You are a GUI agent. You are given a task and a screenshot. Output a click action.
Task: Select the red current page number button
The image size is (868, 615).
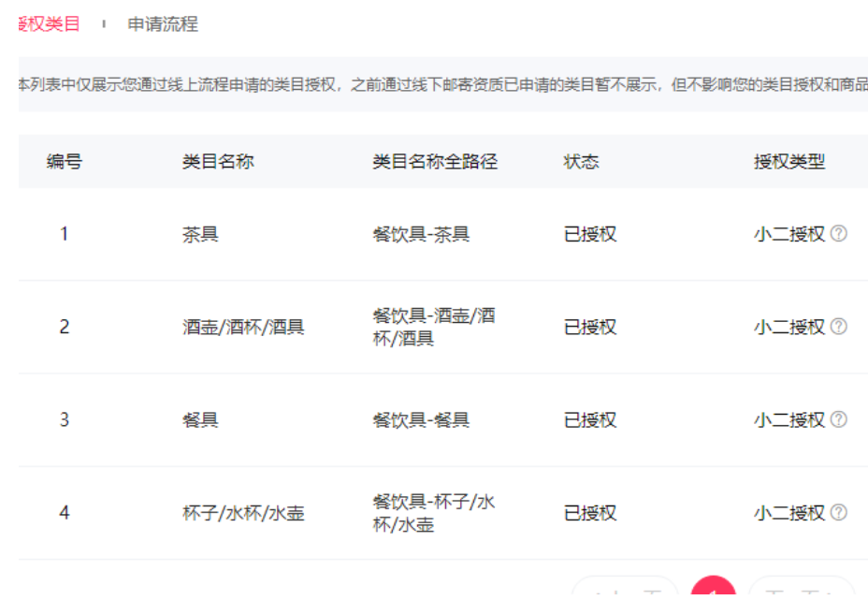click(713, 586)
